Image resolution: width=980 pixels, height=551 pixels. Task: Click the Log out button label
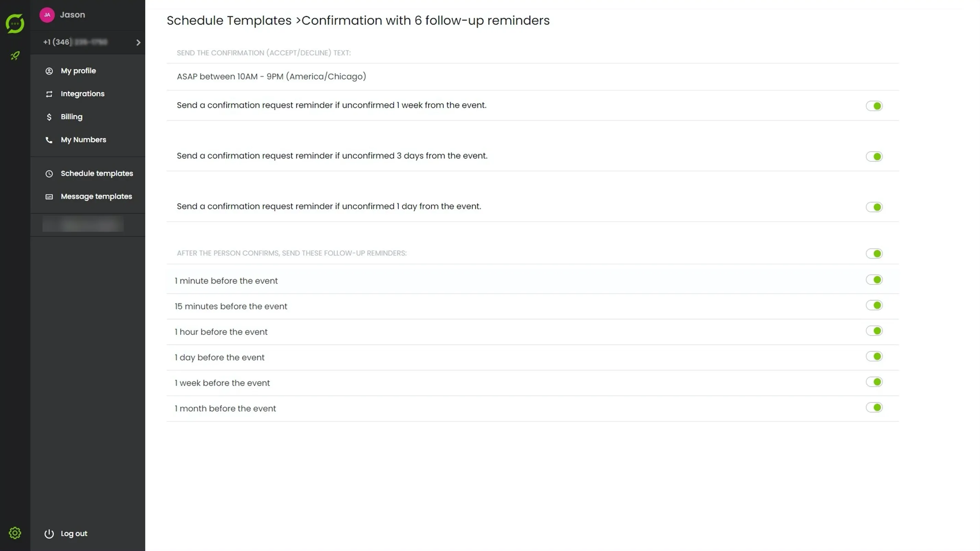click(x=74, y=534)
